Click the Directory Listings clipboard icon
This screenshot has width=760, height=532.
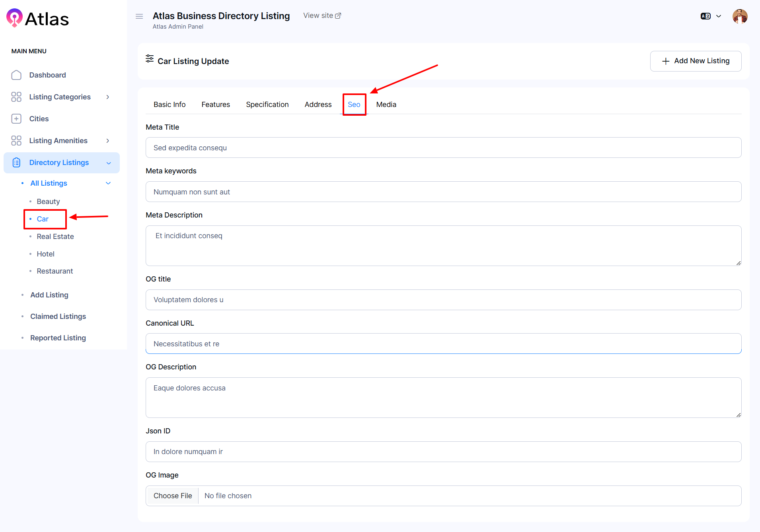click(x=16, y=163)
